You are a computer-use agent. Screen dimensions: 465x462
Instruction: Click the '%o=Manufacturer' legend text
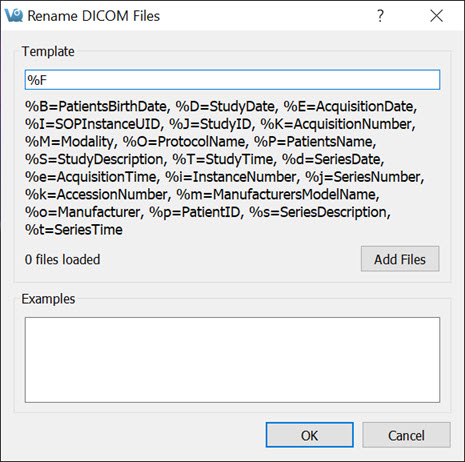(82, 212)
